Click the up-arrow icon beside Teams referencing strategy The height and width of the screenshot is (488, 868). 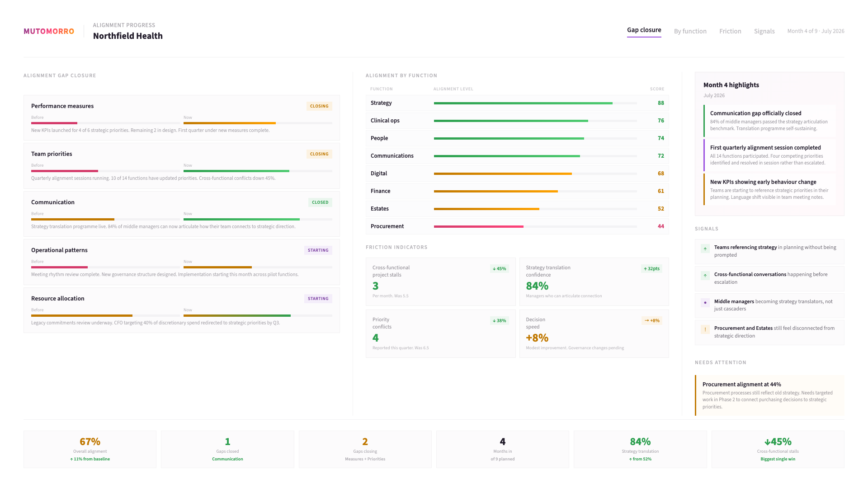click(x=705, y=249)
